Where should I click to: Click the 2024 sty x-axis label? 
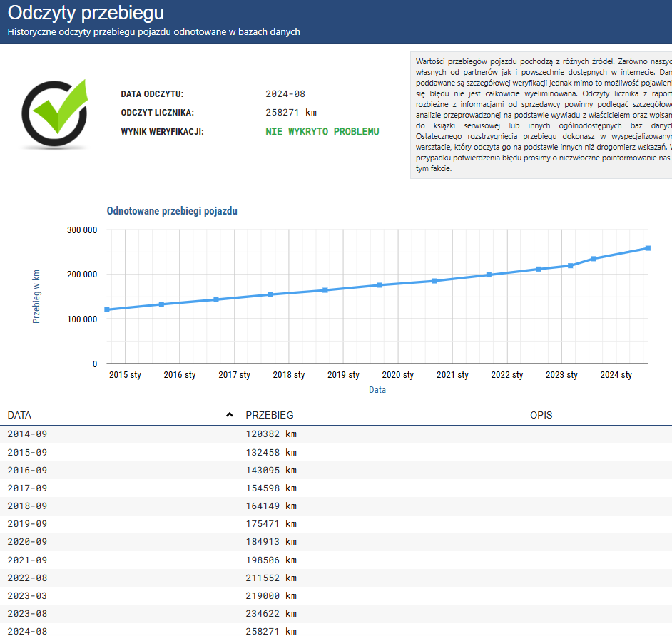point(616,375)
